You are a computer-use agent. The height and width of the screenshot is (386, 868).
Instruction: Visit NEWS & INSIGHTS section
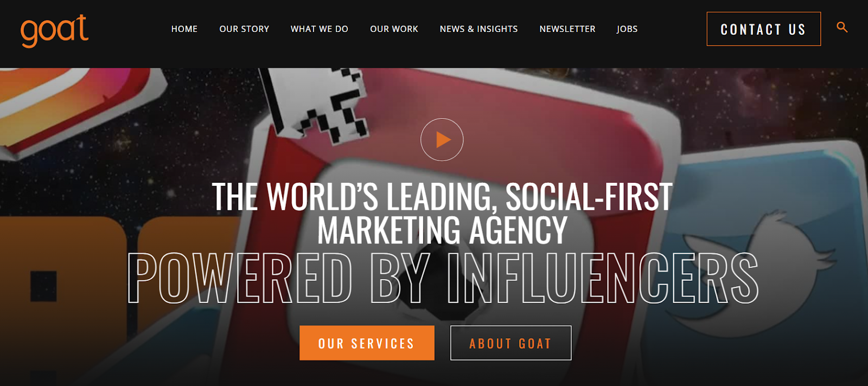(x=478, y=29)
